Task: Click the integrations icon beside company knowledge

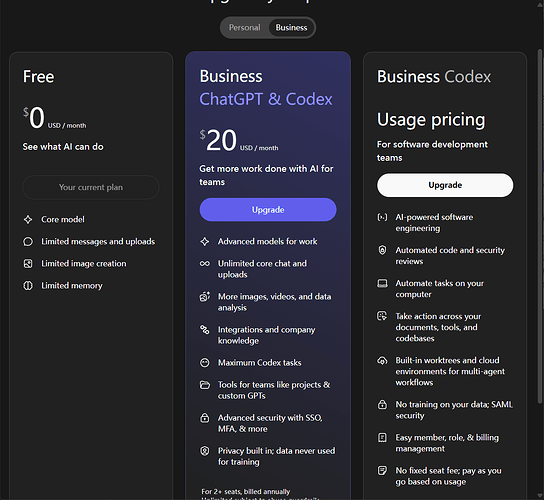Action: [205, 330]
